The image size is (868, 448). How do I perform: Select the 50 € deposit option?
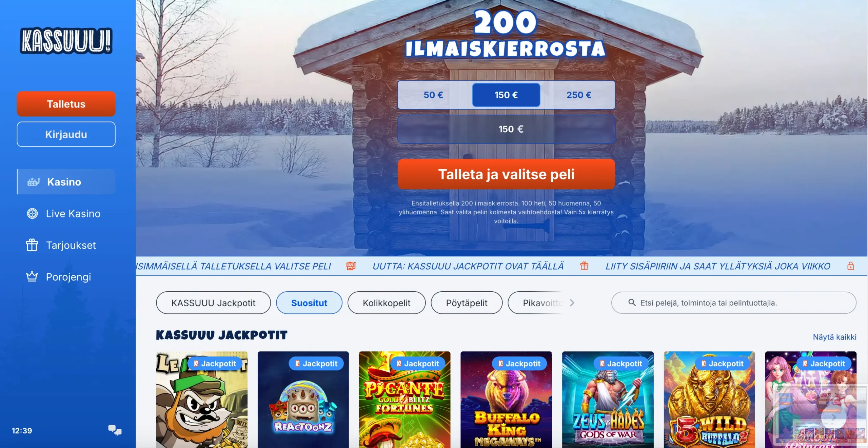433,95
